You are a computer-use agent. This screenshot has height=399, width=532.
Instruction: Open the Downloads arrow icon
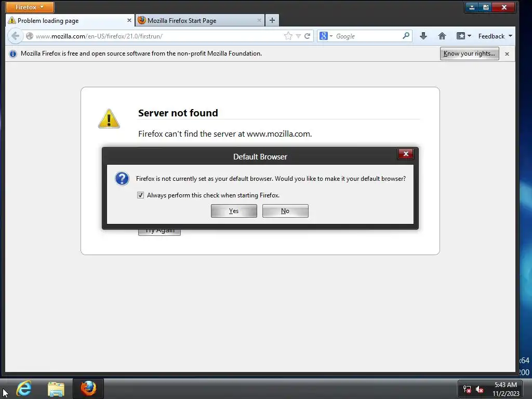(423, 36)
